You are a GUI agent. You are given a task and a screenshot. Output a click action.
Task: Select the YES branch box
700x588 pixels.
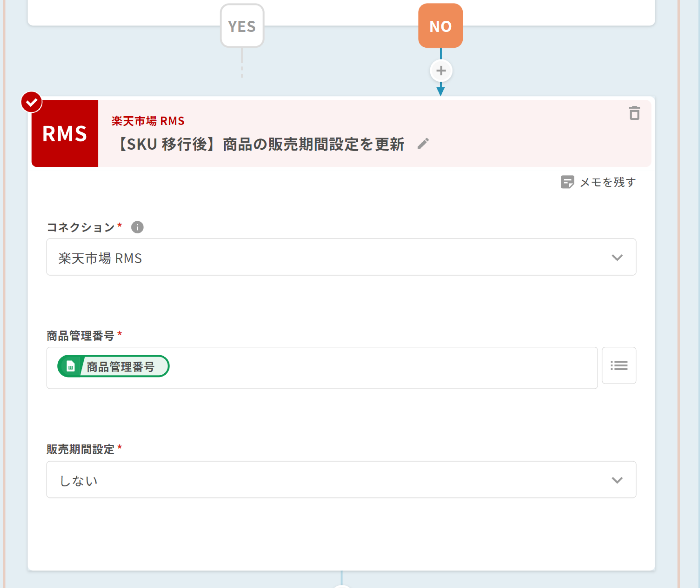click(x=242, y=26)
